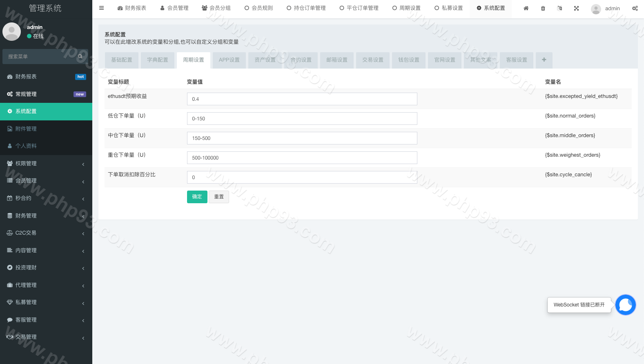
Task: Click the language switch icon in top bar
Action: 559,8
